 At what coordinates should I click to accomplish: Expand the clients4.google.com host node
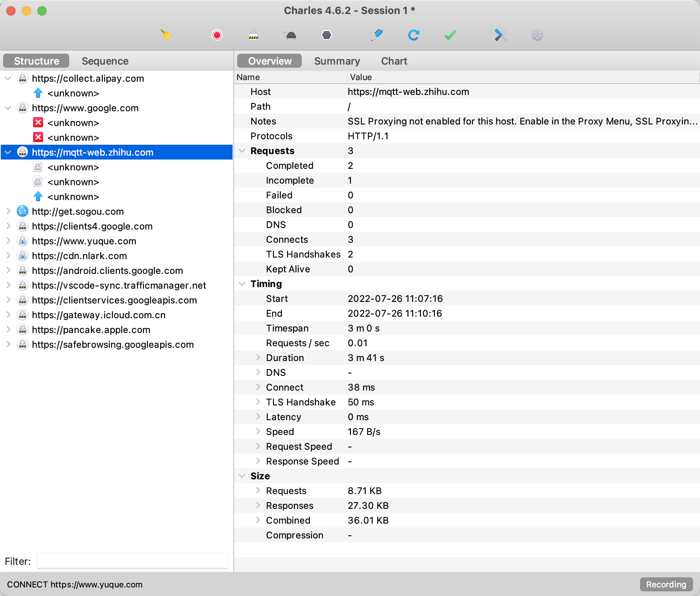pos(8,226)
